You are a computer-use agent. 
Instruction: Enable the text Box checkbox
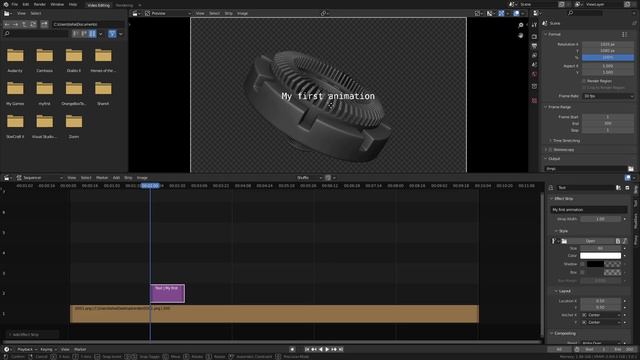[582, 272]
